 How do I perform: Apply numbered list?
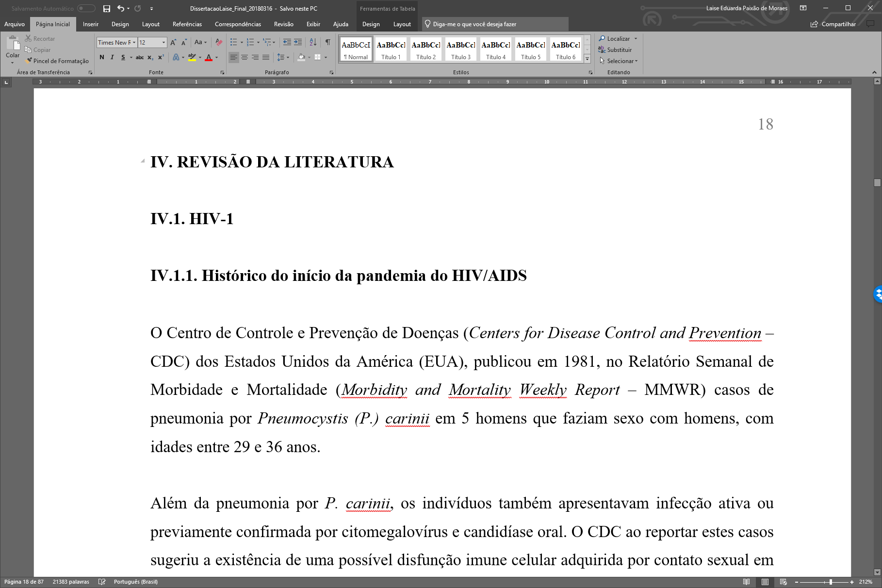coord(250,42)
